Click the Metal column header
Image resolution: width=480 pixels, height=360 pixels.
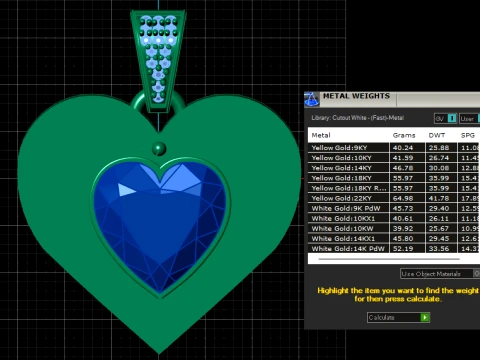tap(321, 135)
